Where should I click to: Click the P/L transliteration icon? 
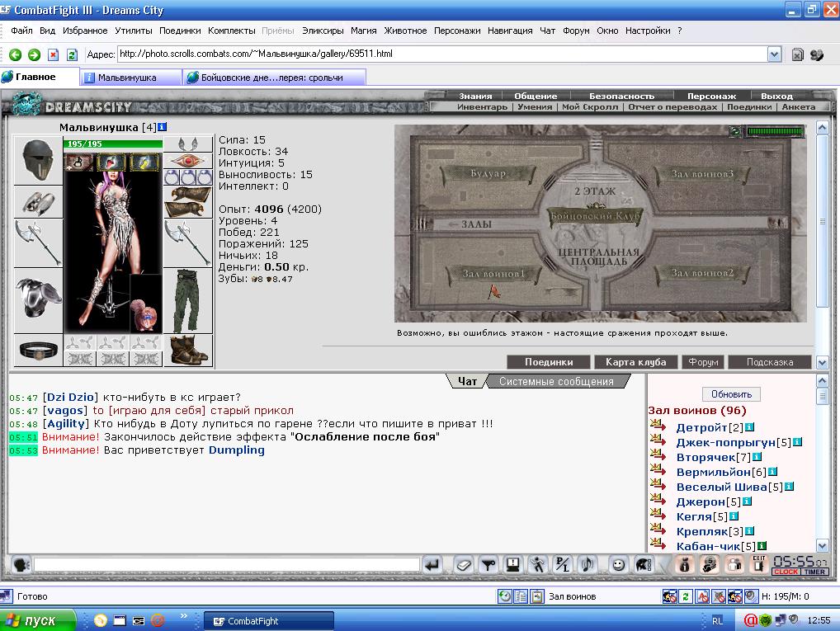point(562,564)
